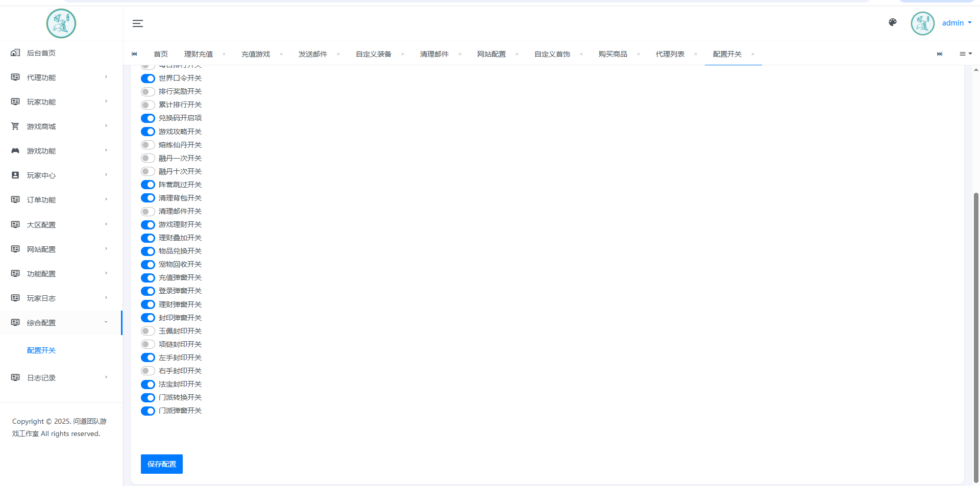
Task: Click the 保存配置 button
Action: click(x=161, y=464)
